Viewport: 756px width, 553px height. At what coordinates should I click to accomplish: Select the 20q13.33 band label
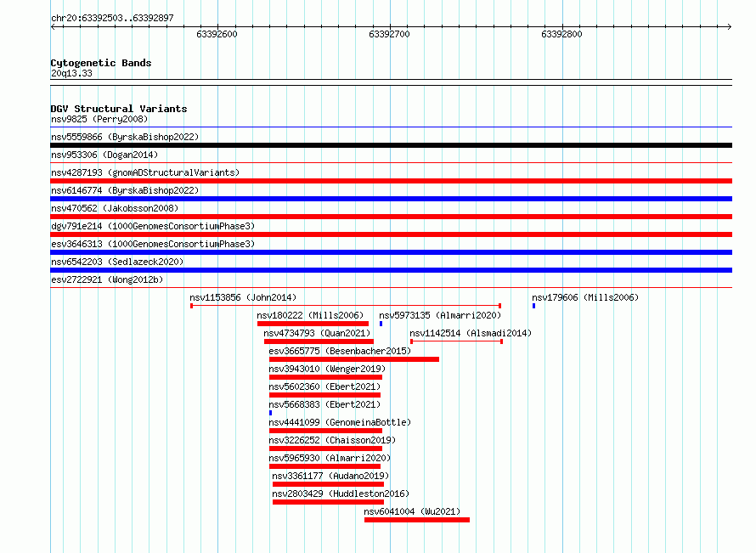coord(71,73)
